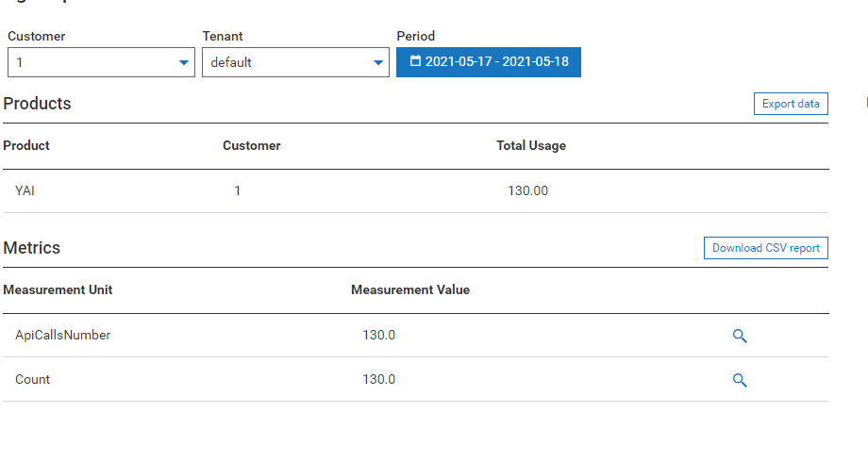This screenshot has height=462, width=868.
Task: Select the Measurement Value column header
Action: pos(410,289)
